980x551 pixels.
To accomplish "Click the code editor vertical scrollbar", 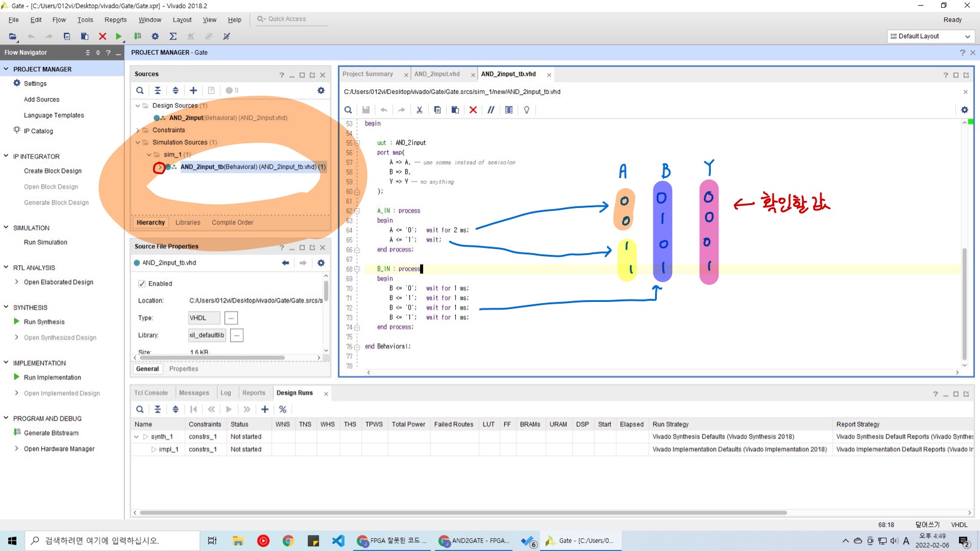I will pos(964,304).
